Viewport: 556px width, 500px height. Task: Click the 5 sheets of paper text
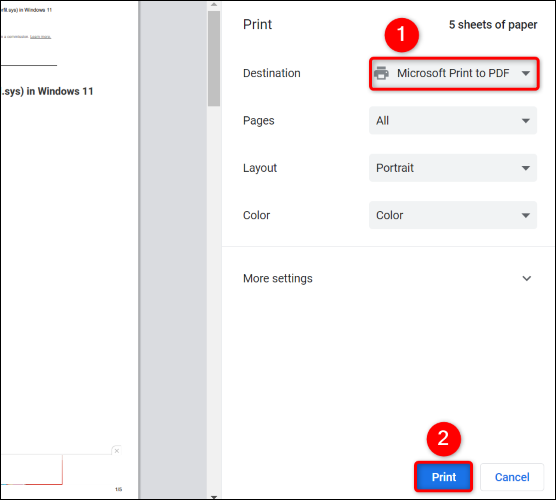(493, 24)
